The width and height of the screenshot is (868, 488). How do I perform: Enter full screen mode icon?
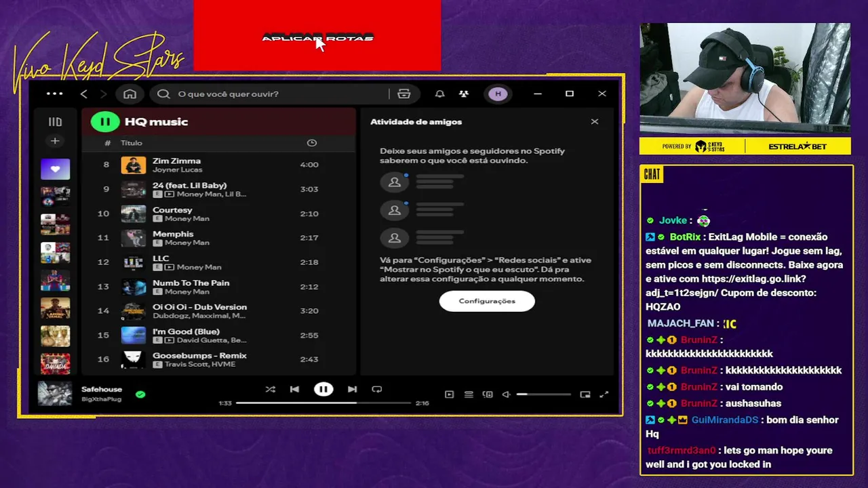604,394
